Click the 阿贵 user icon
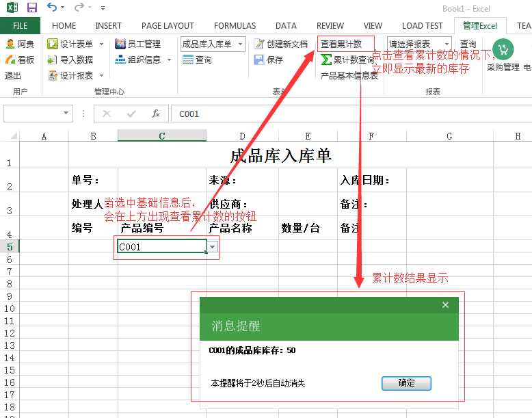This screenshot has width=532, height=418. (x=10, y=44)
